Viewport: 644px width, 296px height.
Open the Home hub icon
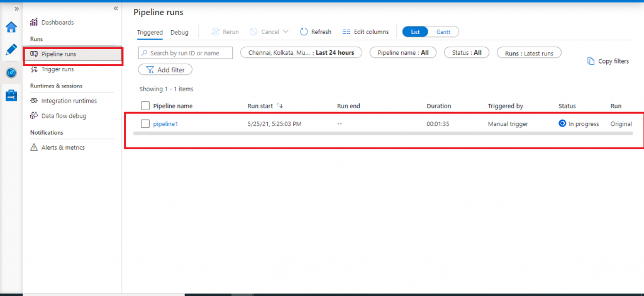[x=11, y=28]
